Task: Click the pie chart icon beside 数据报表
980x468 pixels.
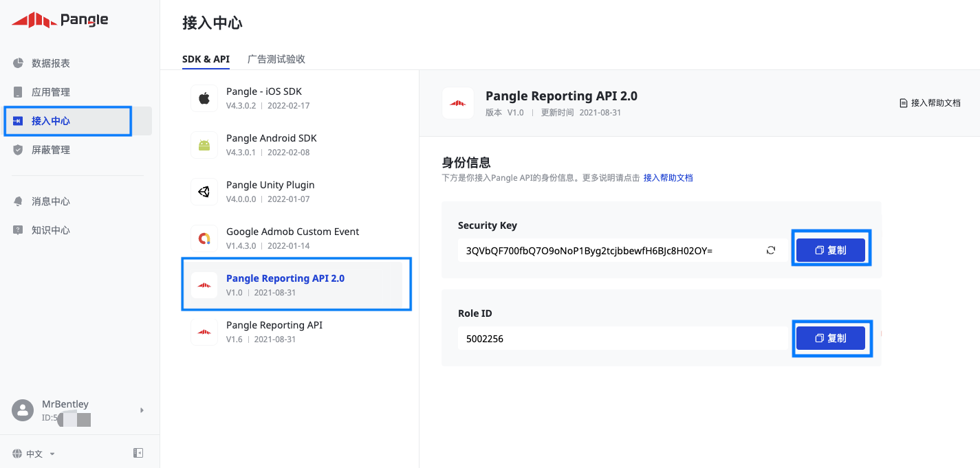Action: pos(18,63)
